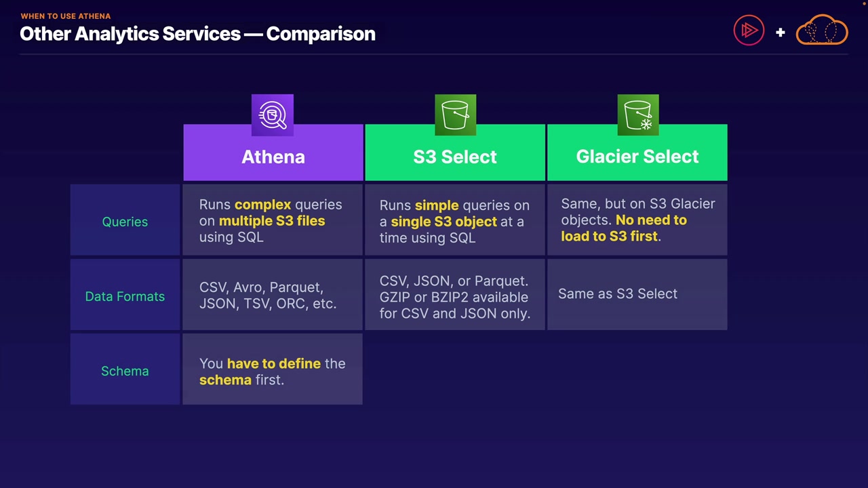Click the plus sign between the logos
Image resolution: width=868 pixels, height=488 pixels.
(781, 32)
